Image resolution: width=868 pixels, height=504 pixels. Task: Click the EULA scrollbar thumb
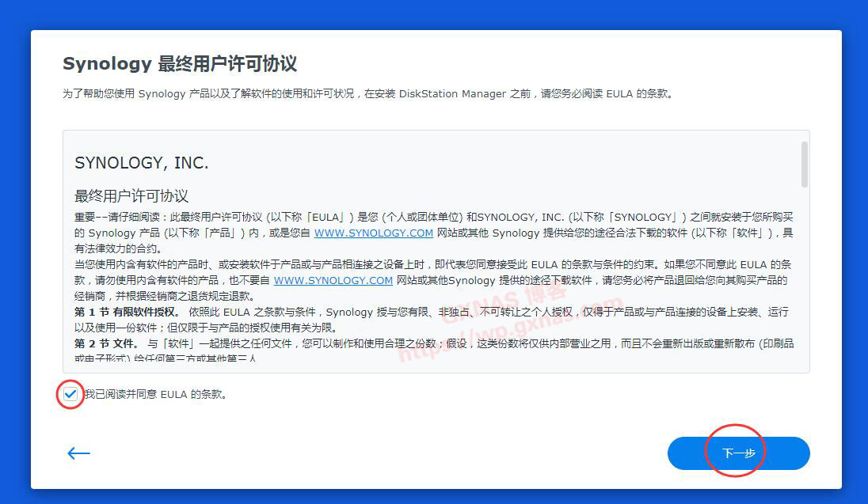tap(805, 165)
